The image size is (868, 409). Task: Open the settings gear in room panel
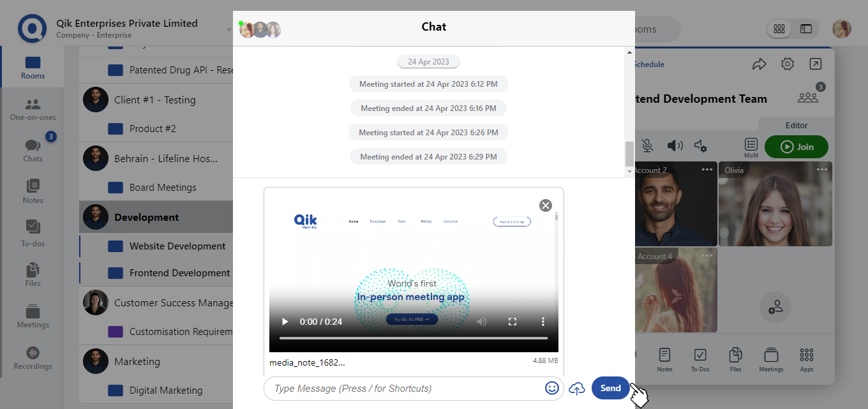[x=788, y=64]
